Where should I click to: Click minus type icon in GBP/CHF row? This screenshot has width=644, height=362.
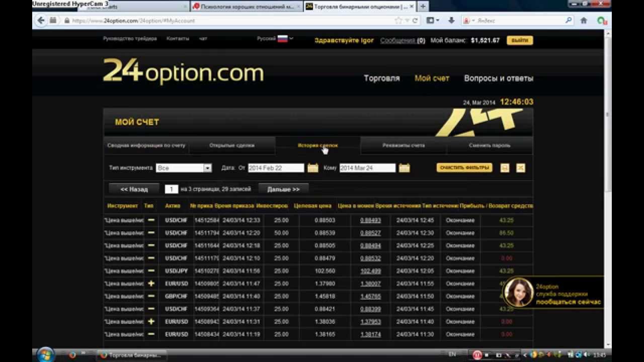[151, 296]
